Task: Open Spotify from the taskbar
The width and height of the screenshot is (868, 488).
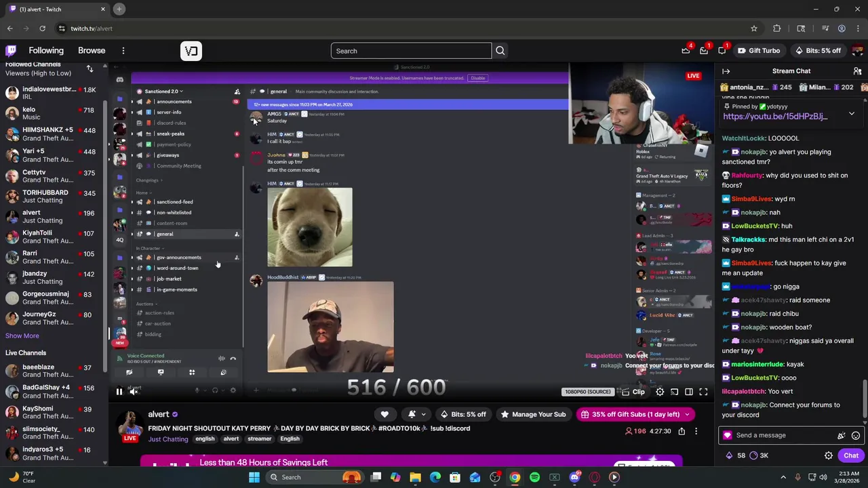Action: click(534, 477)
